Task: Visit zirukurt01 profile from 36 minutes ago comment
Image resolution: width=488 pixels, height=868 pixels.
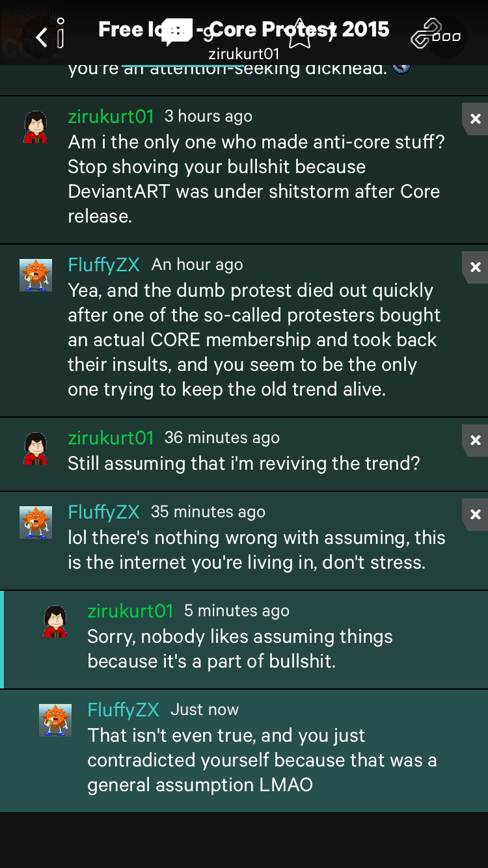Action: 111,438
